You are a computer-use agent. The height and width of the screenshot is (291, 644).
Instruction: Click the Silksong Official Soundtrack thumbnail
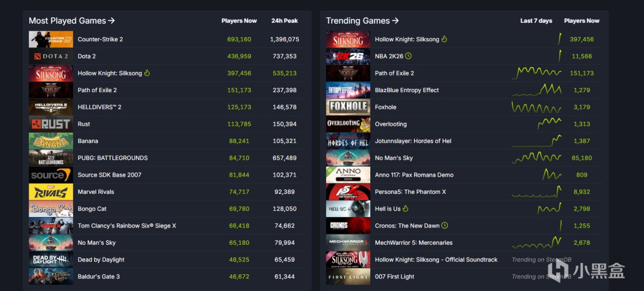[348, 260]
